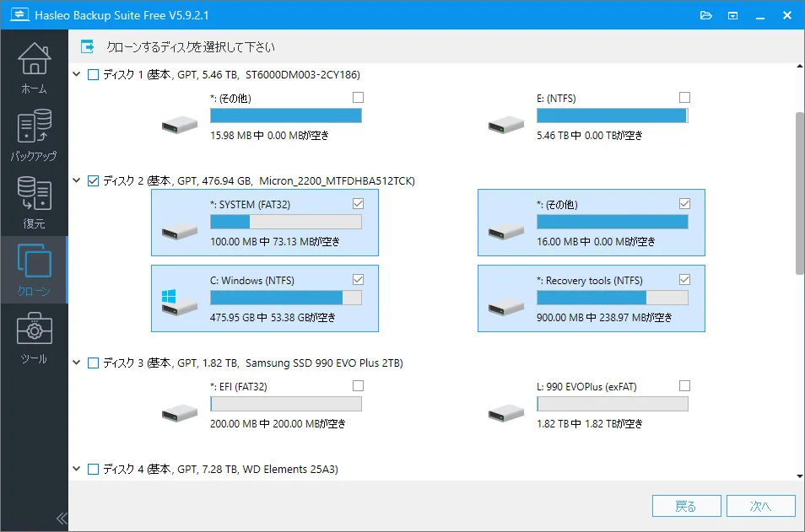Open the バックアップ backup section
805x532 pixels.
(x=34, y=135)
